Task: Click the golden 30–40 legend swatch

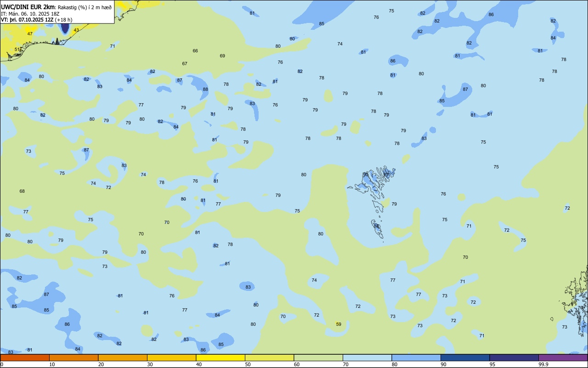Action: (x=171, y=357)
